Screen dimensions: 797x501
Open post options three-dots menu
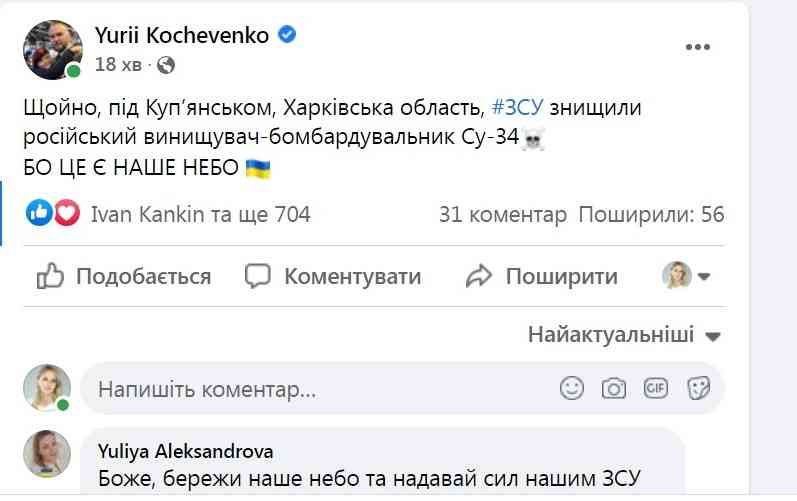coord(698,47)
